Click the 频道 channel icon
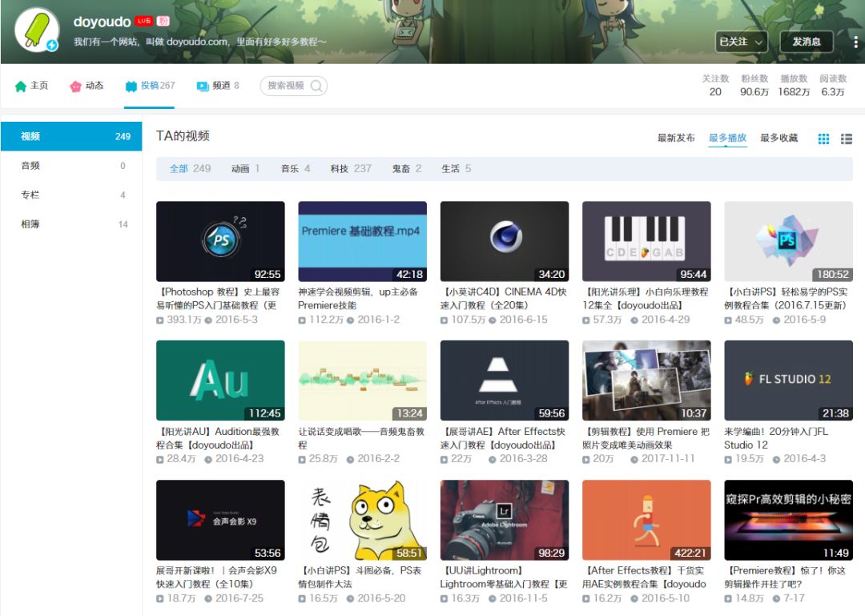Screen dimensions: 865x616 click(x=203, y=86)
